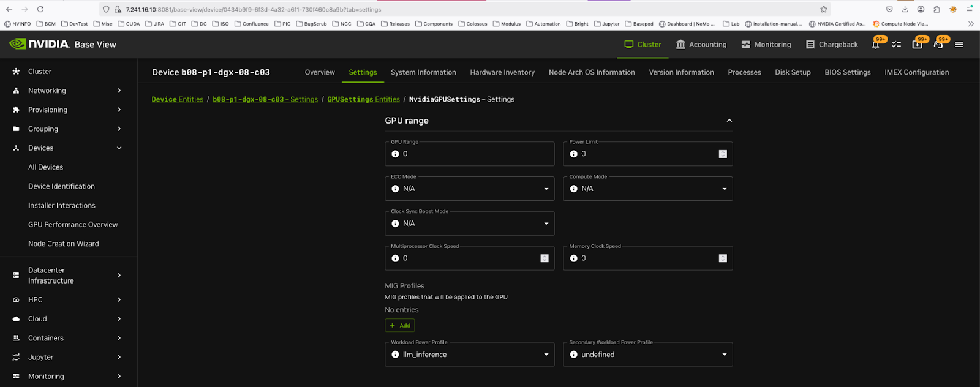
Task: Click the Accounting bank icon
Action: click(x=680, y=45)
